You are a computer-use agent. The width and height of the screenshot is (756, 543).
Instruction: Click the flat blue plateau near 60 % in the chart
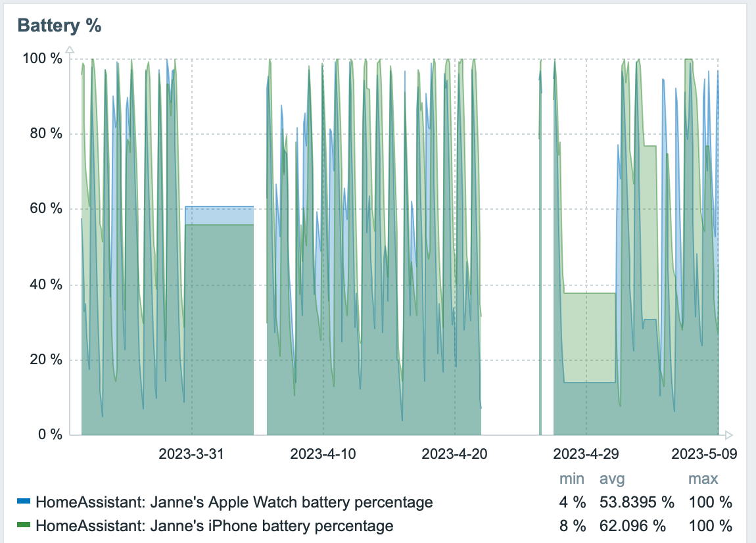[x=220, y=215]
